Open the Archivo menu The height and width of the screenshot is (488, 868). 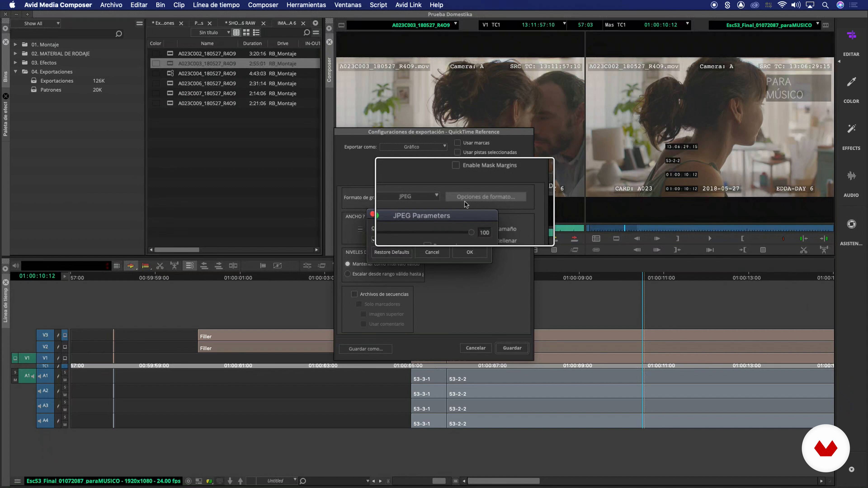tap(111, 5)
